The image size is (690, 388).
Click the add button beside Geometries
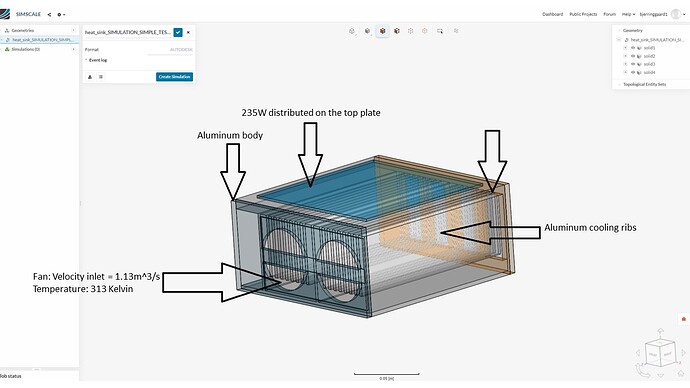click(x=73, y=30)
